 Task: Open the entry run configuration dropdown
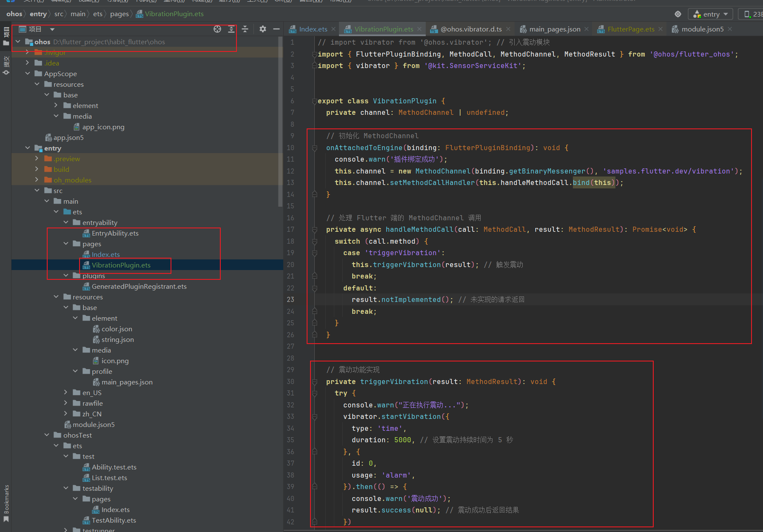point(711,14)
